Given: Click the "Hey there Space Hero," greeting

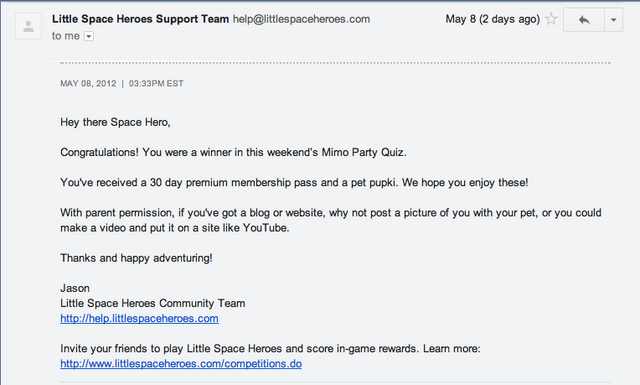Looking at the screenshot, I should point(116,122).
